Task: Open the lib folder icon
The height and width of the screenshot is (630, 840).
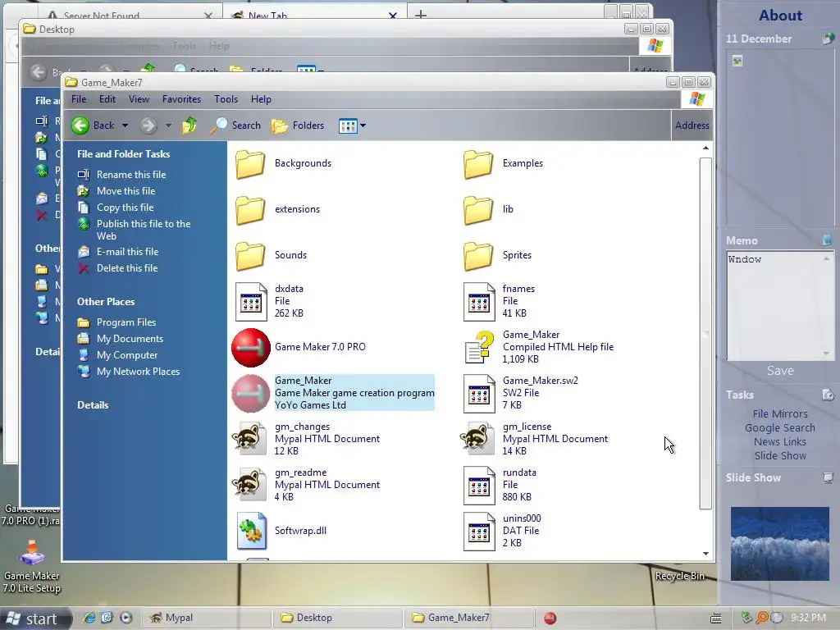Action: click(478, 209)
